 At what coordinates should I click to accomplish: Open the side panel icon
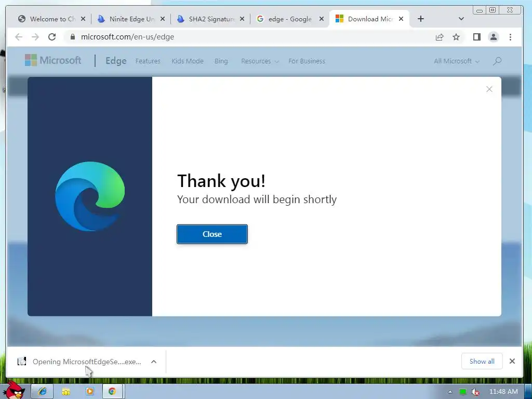click(477, 37)
